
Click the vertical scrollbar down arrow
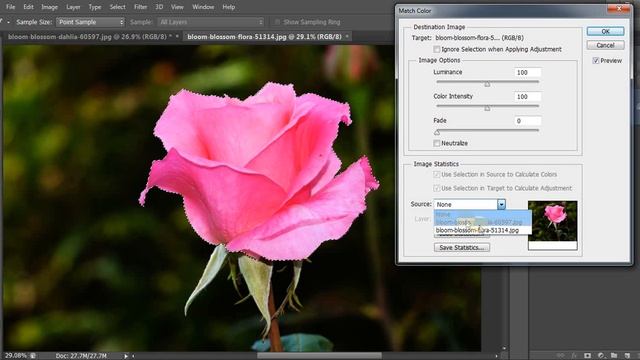[x=504, y=348]
